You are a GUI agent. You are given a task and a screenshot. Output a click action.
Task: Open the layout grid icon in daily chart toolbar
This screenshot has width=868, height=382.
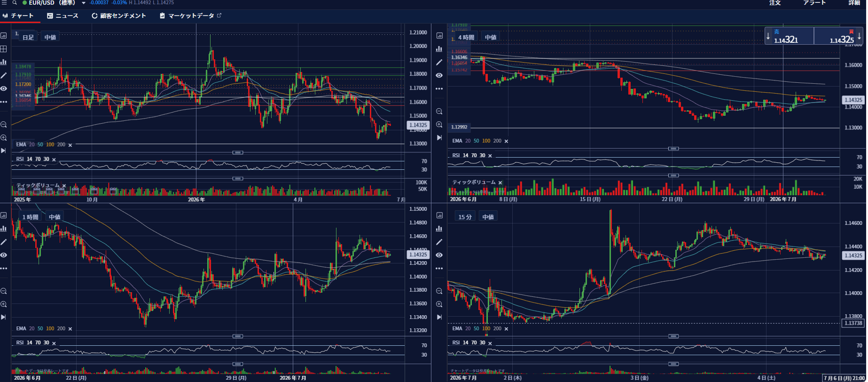3,49
